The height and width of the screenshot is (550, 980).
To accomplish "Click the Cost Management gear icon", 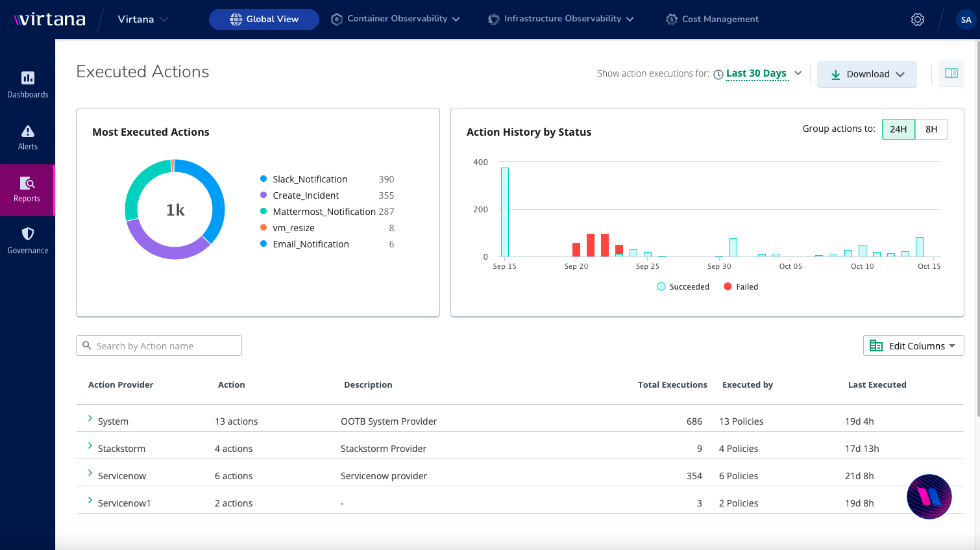I will tap(672, 19).
